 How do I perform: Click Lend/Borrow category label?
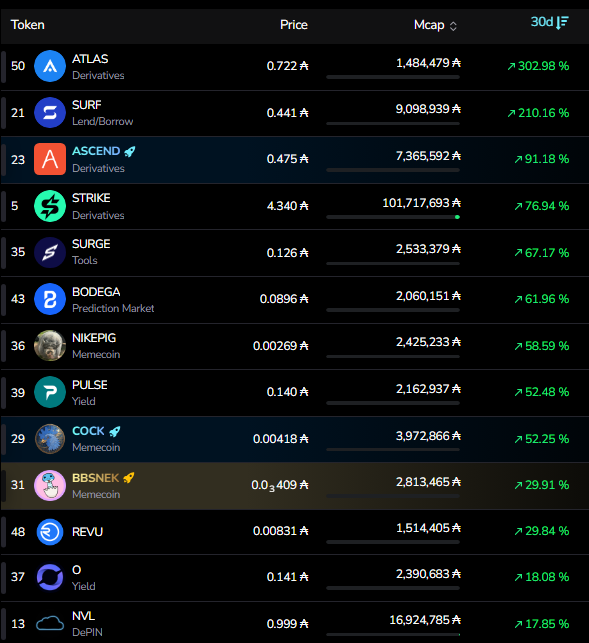point(103,121)
